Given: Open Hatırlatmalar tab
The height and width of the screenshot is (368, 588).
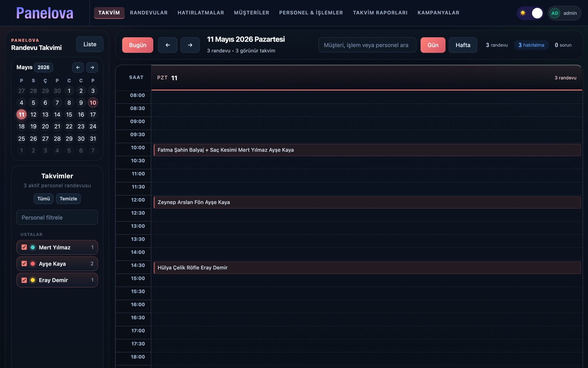Looking at the screenshot, I should (201, 13).
